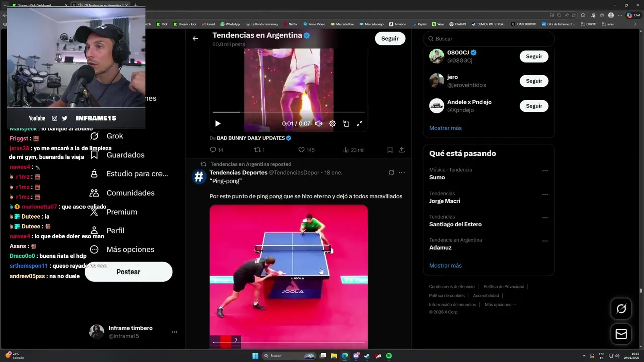Mute the Bad Bunny video volume icon
Screen dimensions: 644x362
point(318,123)
